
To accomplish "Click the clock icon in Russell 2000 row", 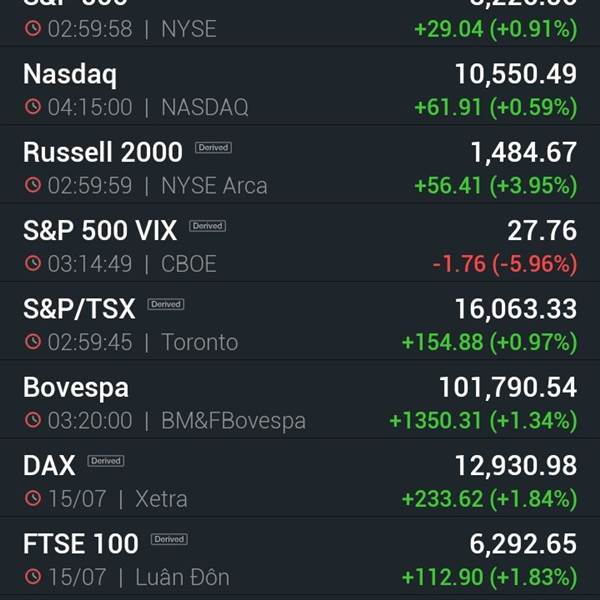I will [x=33, y=185].
